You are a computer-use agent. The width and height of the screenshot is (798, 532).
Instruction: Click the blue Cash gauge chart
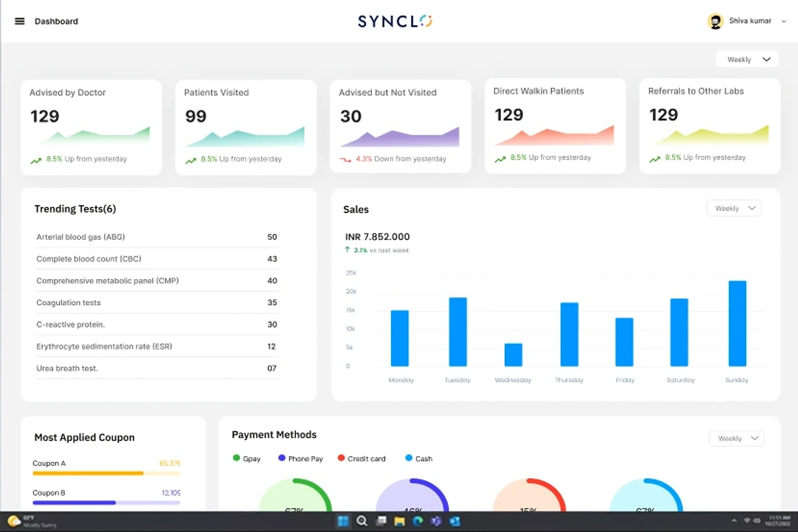click(x=646, y=494)
